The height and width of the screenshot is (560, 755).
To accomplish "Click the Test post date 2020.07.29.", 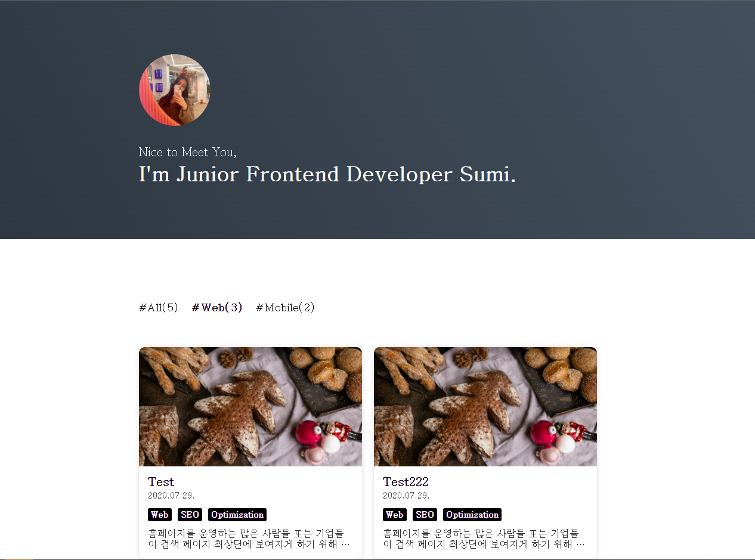I will click(171, 496).
